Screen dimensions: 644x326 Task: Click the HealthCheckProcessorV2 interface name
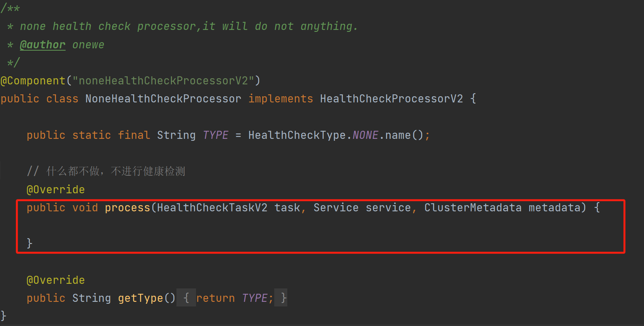click(x=392, y=99)
